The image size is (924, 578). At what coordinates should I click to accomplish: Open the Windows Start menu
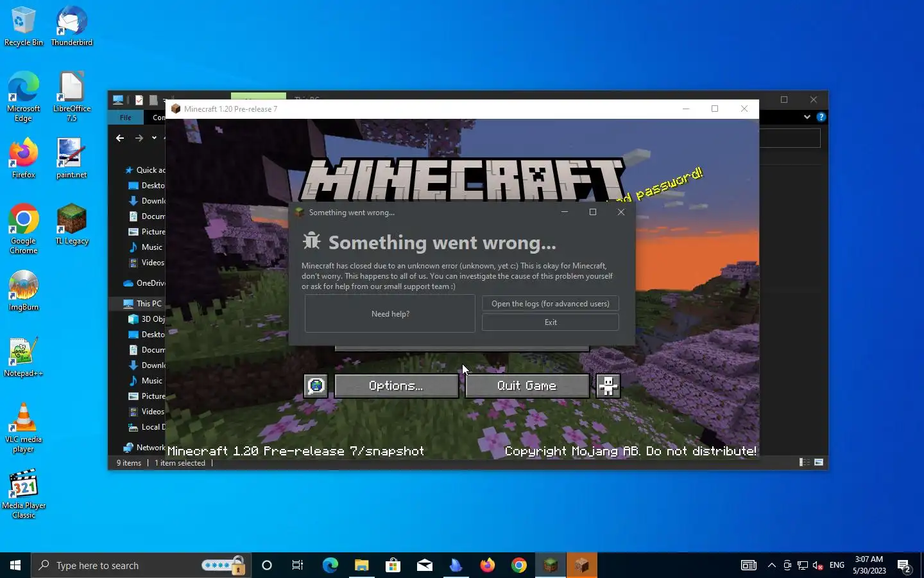click(x=15, y=565)
